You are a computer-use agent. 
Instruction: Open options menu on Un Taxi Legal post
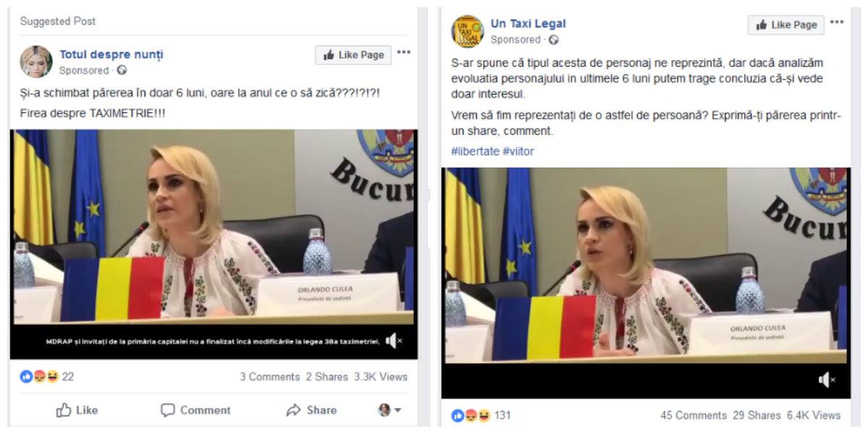(x=837, y=22)
